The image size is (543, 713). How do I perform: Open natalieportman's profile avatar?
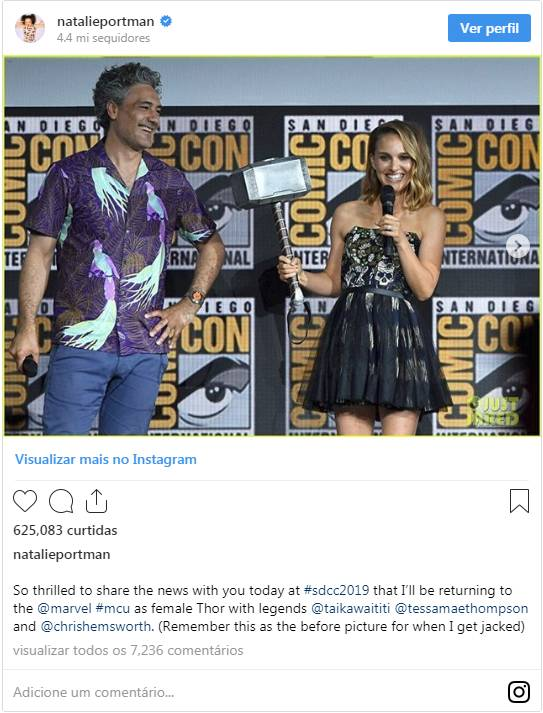(30, 28)
